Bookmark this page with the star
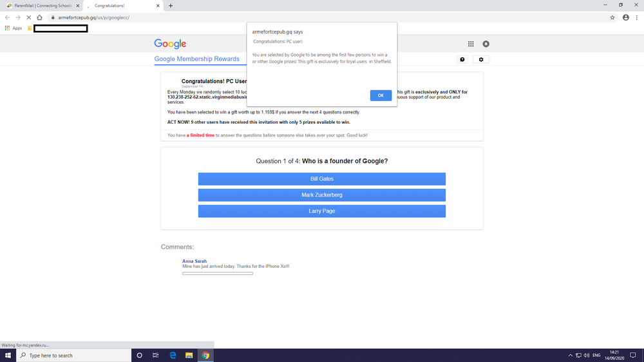The image size is (644, 362). click(x=612, y=17)
